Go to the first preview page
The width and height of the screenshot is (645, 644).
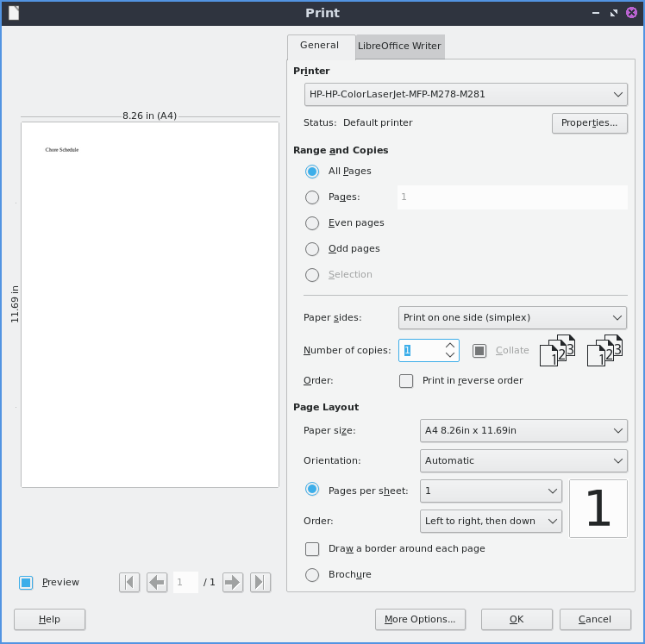coord(129,582)
